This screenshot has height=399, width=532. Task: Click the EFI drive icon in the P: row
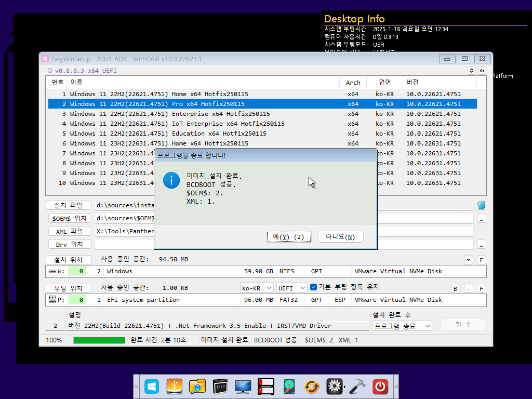52,299
